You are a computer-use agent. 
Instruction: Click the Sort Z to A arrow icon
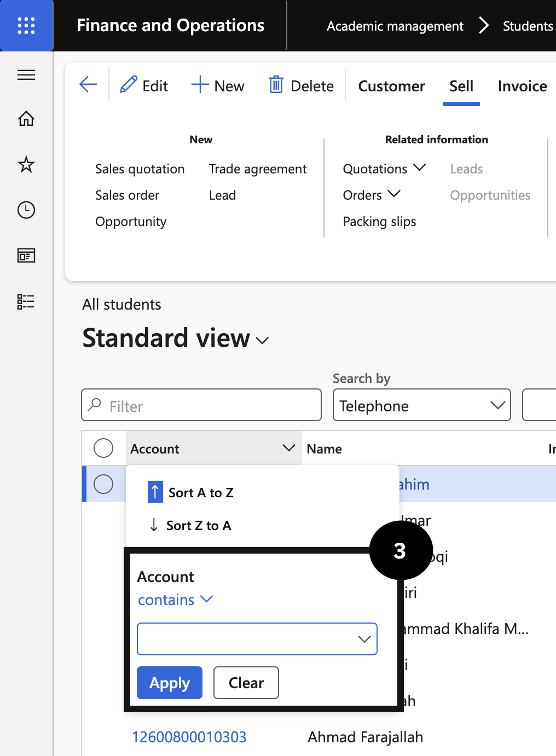(154, 525)
